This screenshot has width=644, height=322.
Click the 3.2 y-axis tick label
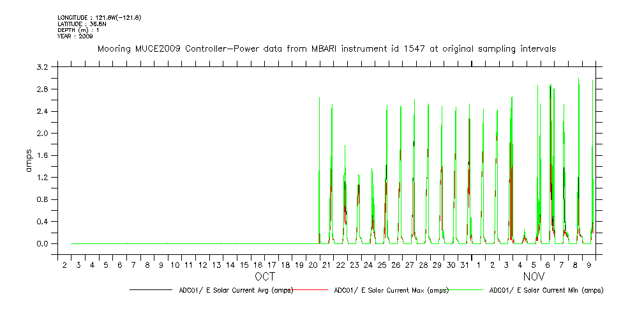coord(43,67)
